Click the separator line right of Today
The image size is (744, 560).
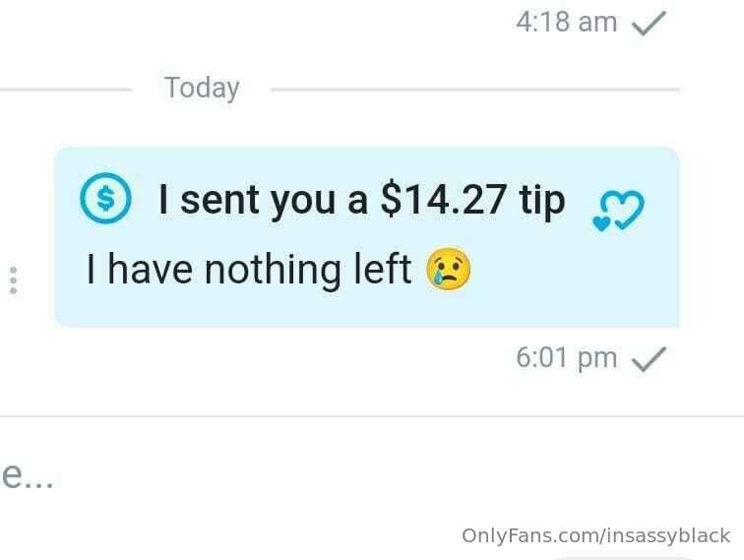(475, 89)
